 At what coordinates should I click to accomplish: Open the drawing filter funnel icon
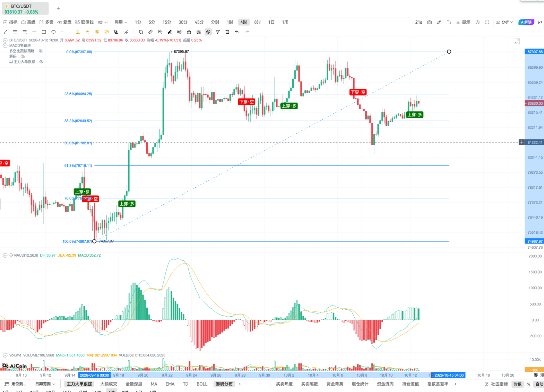(x=218, y=32)
